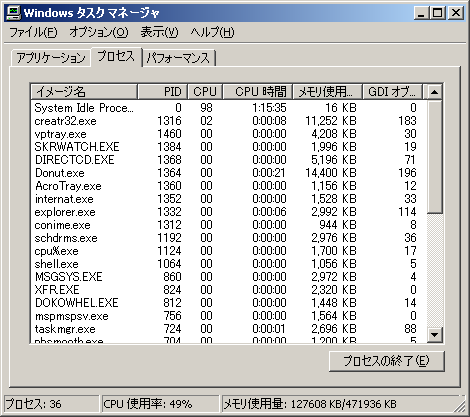
Task: Sort by the CPU 時間 column header
Action: coord(258,91)
